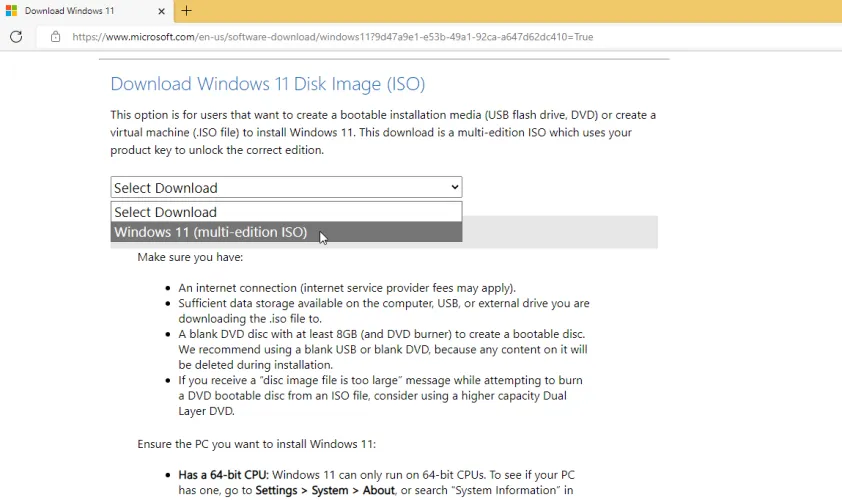Click the 'An internet connection' bullet item
Screen dimensions: 842x500
click(x=347, y=288)
